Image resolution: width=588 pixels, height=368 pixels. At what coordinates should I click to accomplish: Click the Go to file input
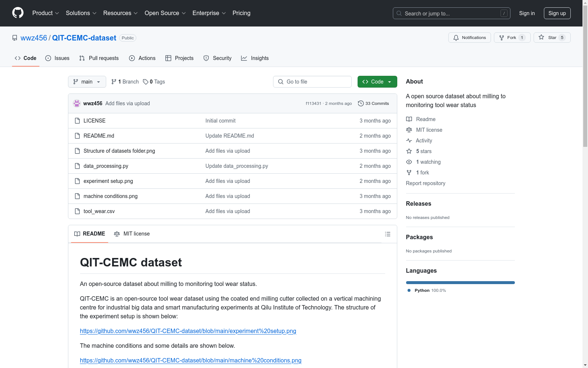[x=312, y=82]
